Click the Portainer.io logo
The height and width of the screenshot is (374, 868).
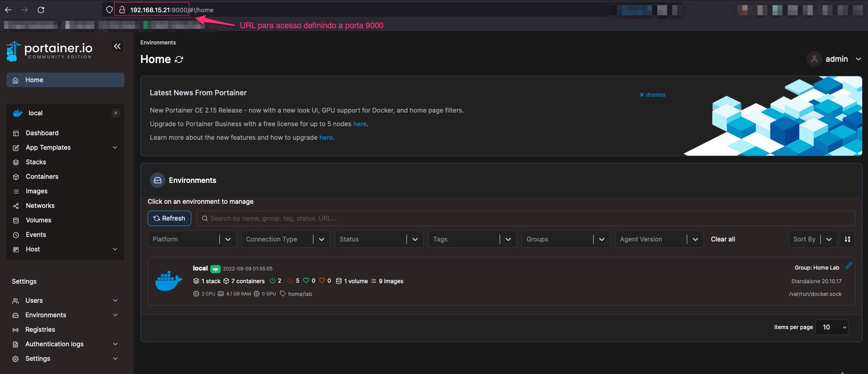coord(50,51)
